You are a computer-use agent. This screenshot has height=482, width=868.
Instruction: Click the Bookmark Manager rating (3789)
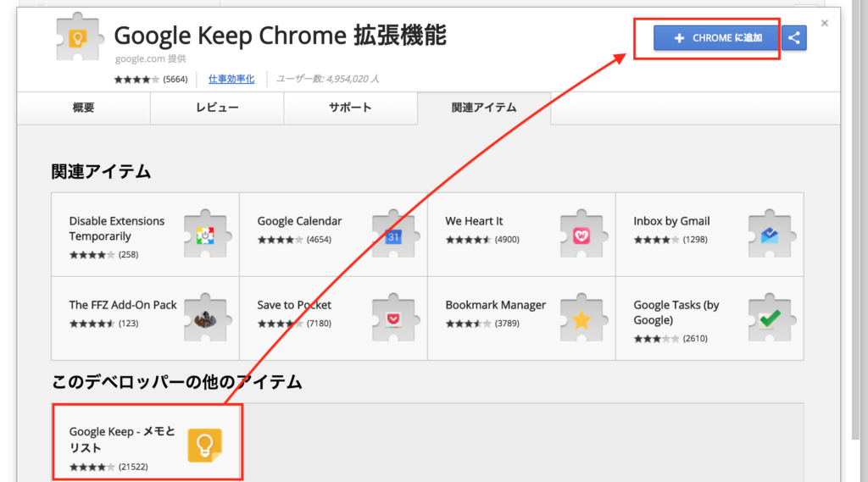coord(482,324)
